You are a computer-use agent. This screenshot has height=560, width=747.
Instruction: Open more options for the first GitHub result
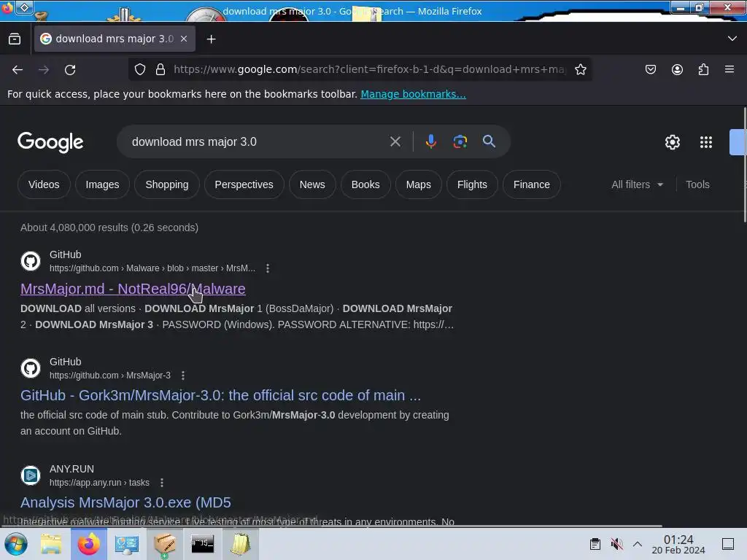[x=268, y=268]
